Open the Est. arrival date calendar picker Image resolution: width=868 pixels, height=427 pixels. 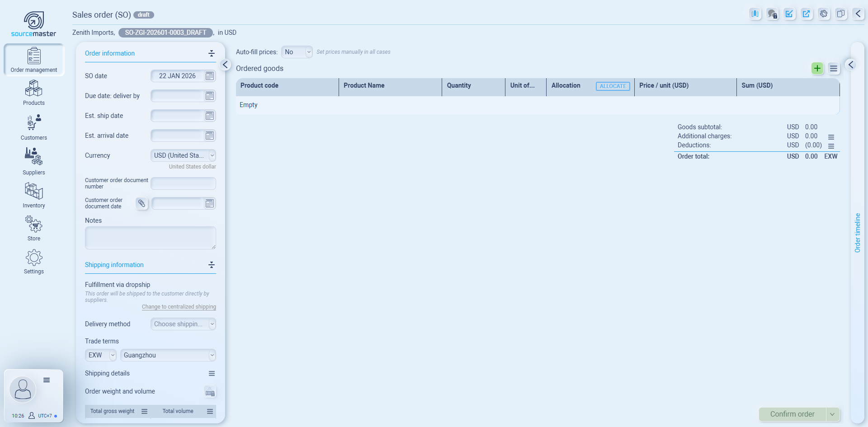pyautogui.click(x=210, y=136)
